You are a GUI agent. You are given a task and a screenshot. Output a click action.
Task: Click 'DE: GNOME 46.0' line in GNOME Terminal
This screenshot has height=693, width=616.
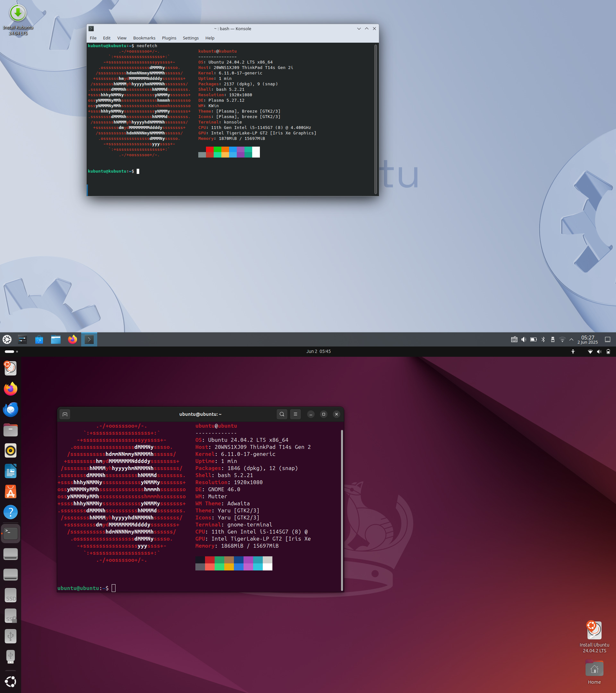coord(218,489)
